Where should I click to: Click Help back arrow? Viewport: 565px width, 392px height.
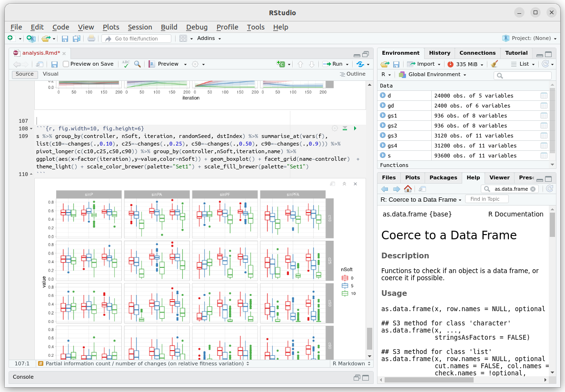(x=385, y=189)
